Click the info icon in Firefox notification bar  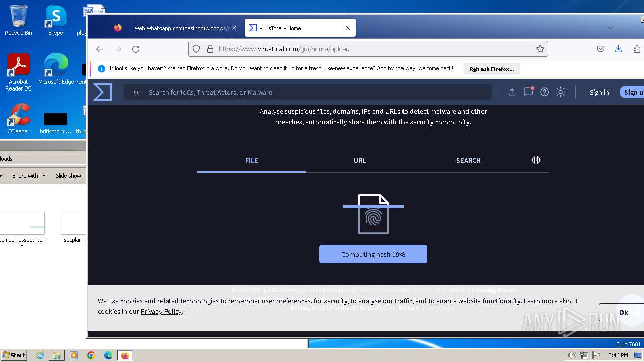[101, 69]
